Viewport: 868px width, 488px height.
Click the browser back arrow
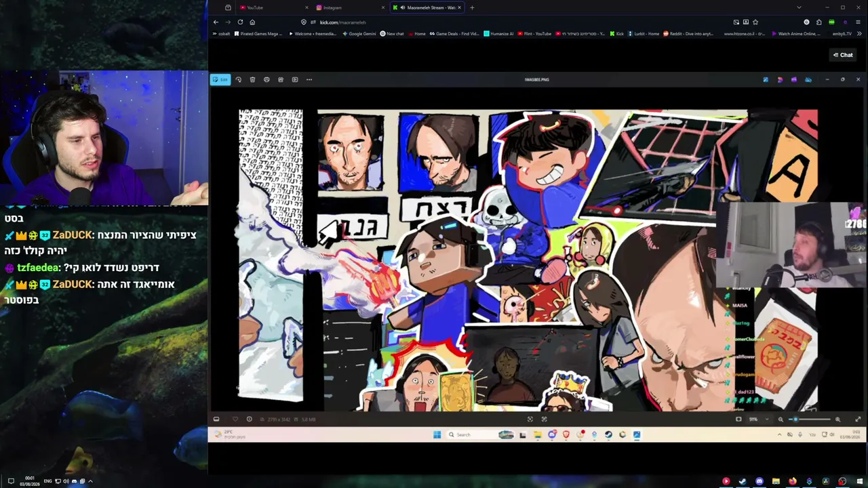(x=216, y=22)
